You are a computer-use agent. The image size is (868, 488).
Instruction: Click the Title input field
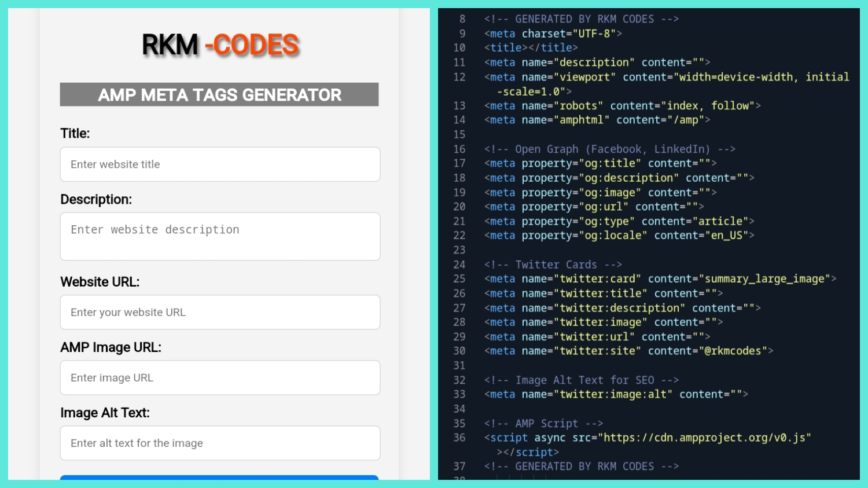tap(220, 164)
